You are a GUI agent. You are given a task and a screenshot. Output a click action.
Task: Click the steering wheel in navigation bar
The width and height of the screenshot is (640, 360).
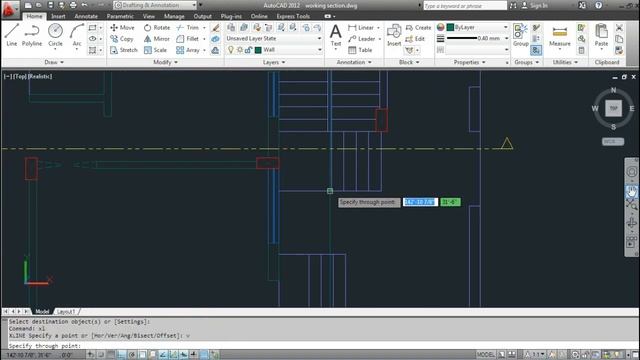631,172
